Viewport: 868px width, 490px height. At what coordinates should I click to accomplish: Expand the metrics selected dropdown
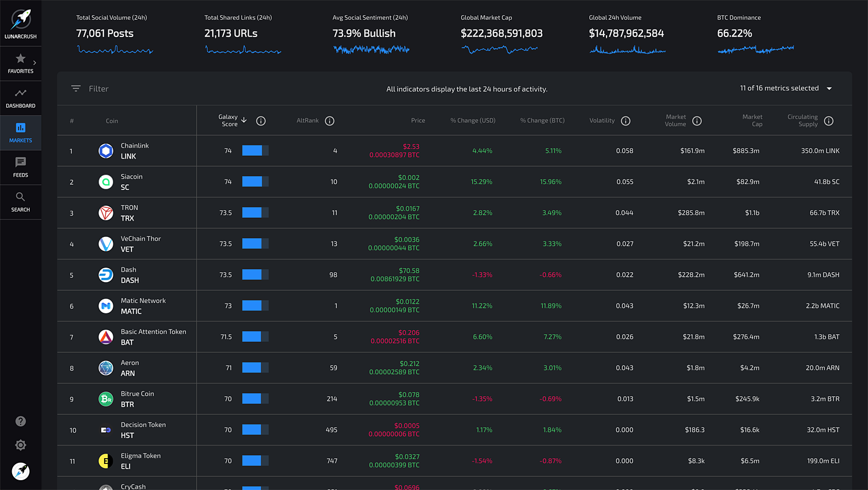pos(829,89)
